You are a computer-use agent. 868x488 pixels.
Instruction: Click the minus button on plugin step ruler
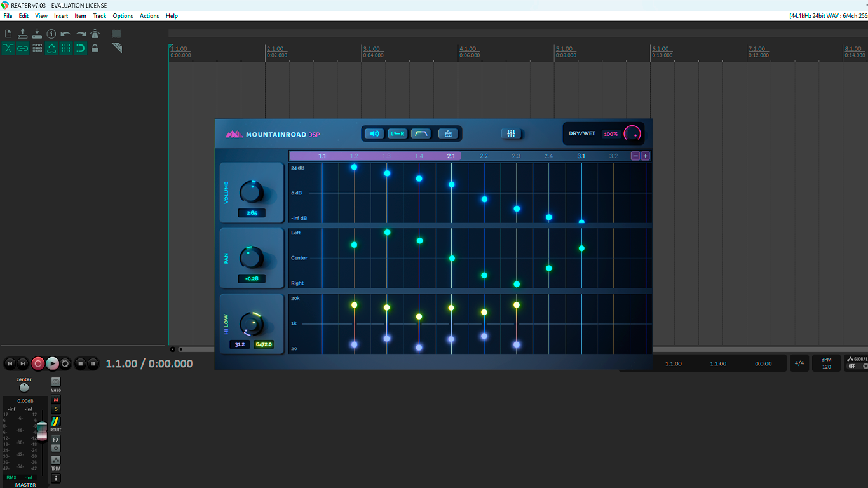tap(635, 156)
